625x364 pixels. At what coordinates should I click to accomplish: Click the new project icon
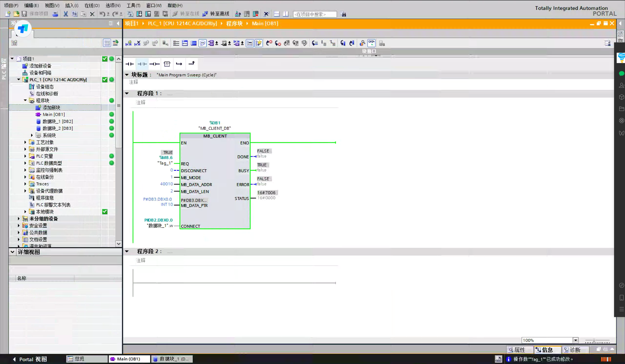8,14
